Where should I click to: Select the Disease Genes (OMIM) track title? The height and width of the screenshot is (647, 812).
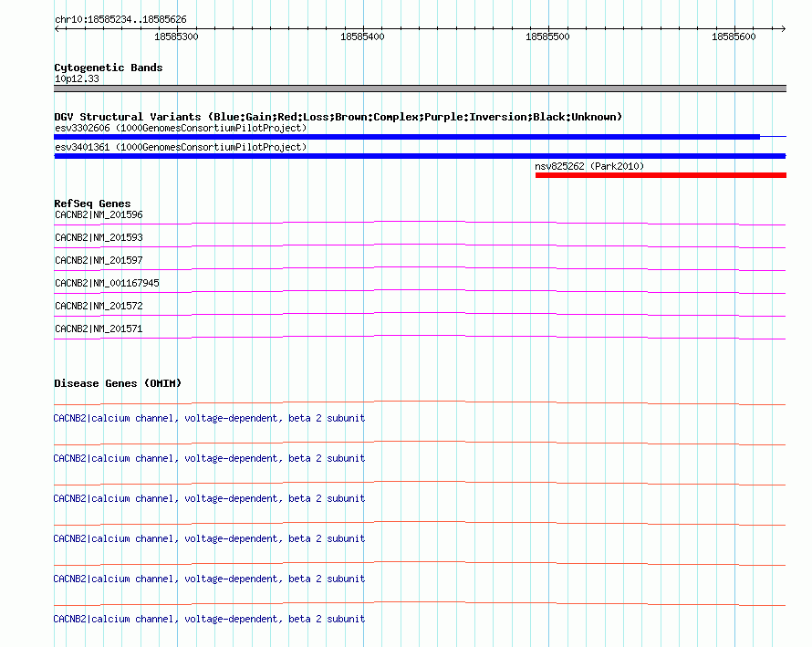pos(118,383)
